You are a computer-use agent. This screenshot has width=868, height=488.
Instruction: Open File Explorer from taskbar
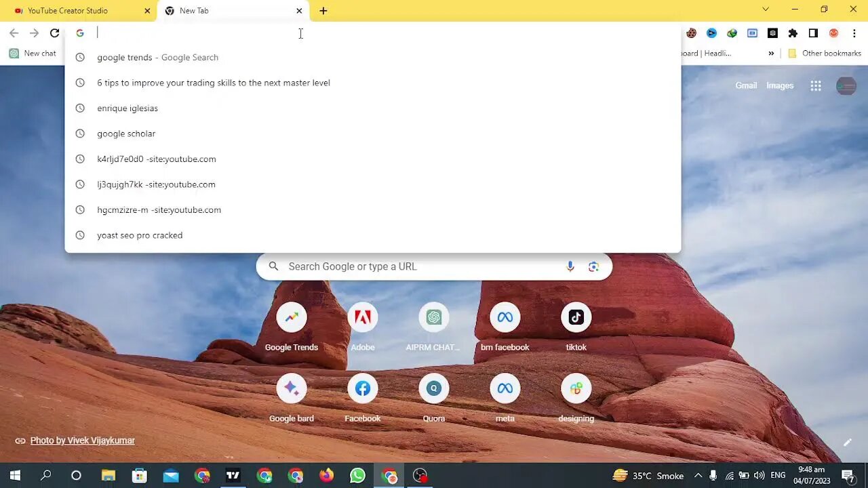pyautogui.click(x=108, y=475)
